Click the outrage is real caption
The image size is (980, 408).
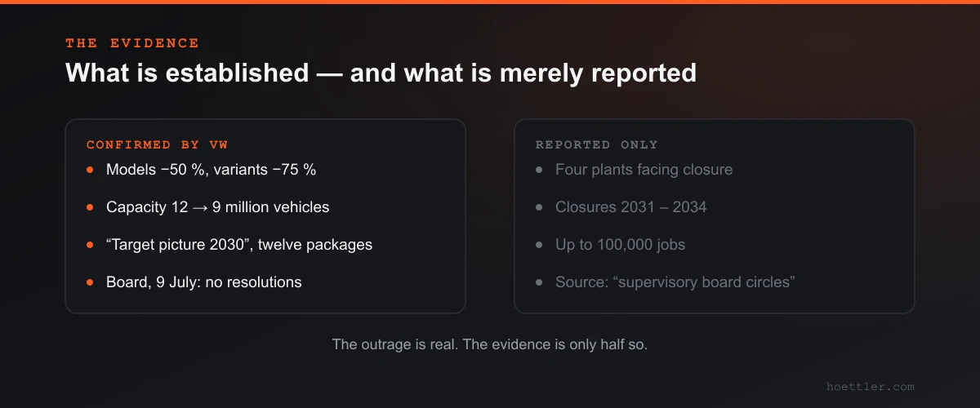tap(490, 344)
